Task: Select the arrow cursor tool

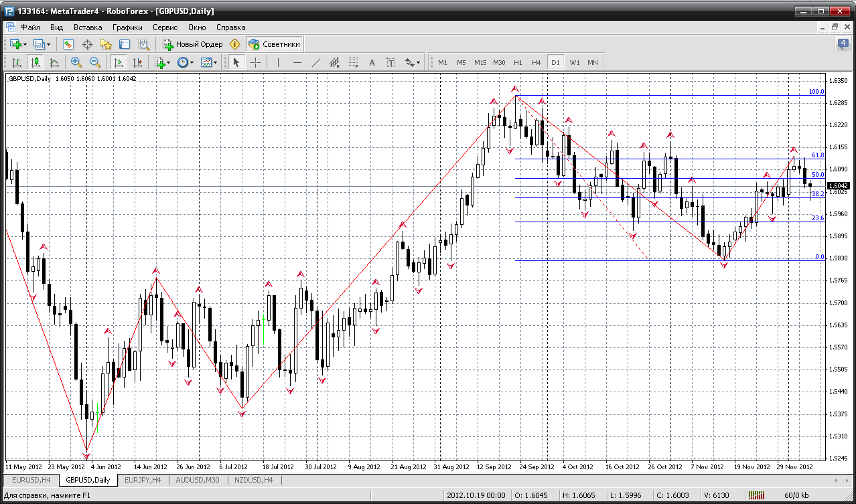Action: coord(236,62)
